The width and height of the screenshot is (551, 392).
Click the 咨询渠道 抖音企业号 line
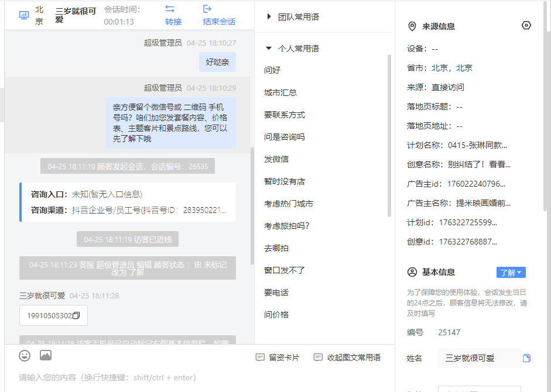point(129,210)
